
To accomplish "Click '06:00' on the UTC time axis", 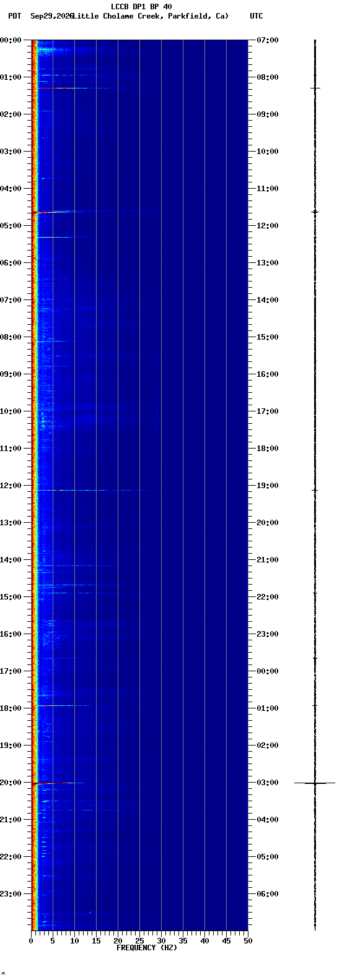I will click(268, 894).
